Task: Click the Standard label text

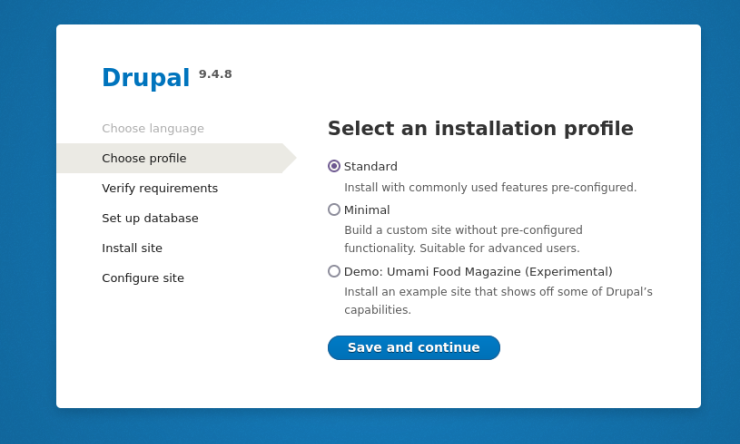Action: 371,166
